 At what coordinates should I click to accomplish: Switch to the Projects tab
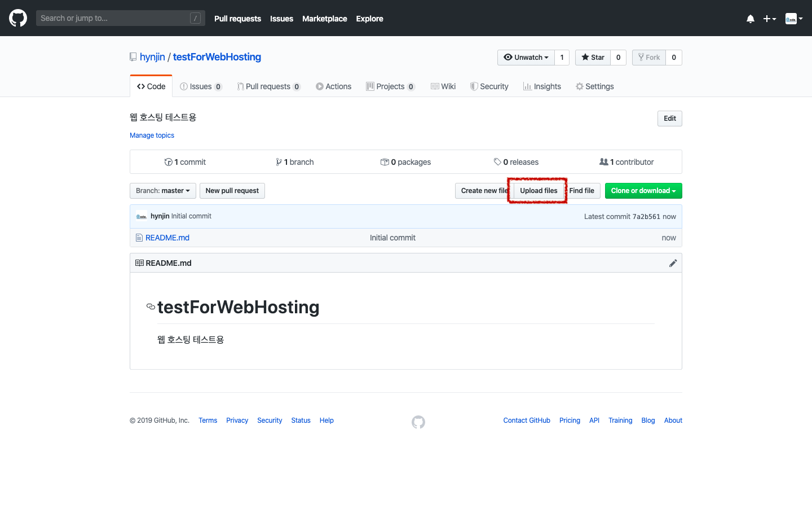click(390, 86)
